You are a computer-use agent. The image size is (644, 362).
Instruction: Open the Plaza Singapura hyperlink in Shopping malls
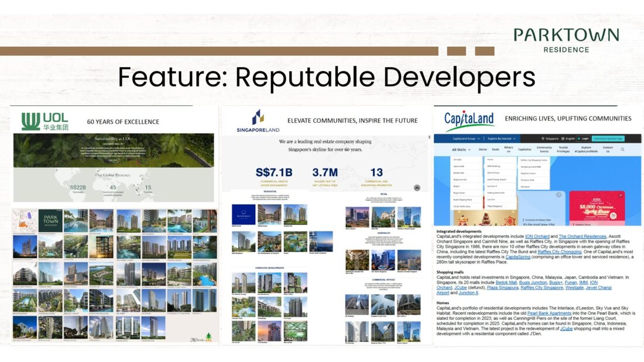point(503,288)
